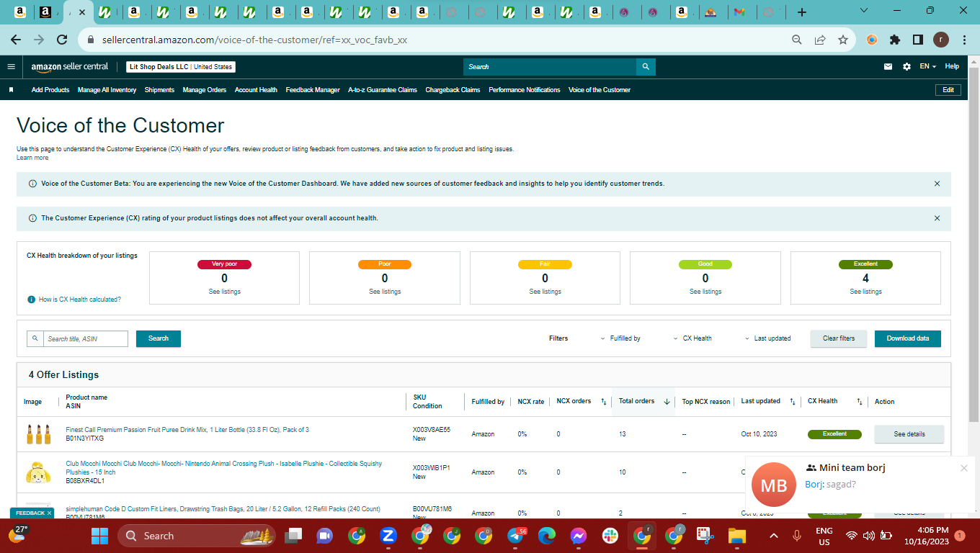Toggle the Chrome side panel icon
The height and width of the screenshot is (553, 980).
(x=918, y=40)
